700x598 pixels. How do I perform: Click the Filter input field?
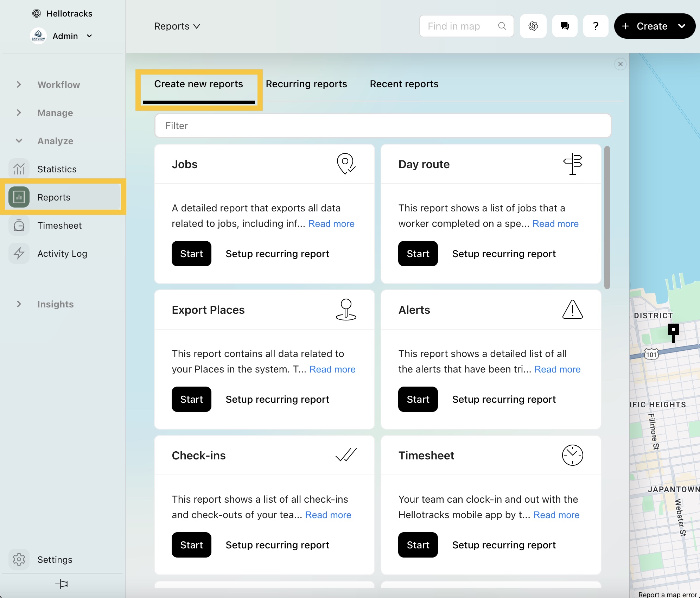pyautogui.click(x=382, y=126)
